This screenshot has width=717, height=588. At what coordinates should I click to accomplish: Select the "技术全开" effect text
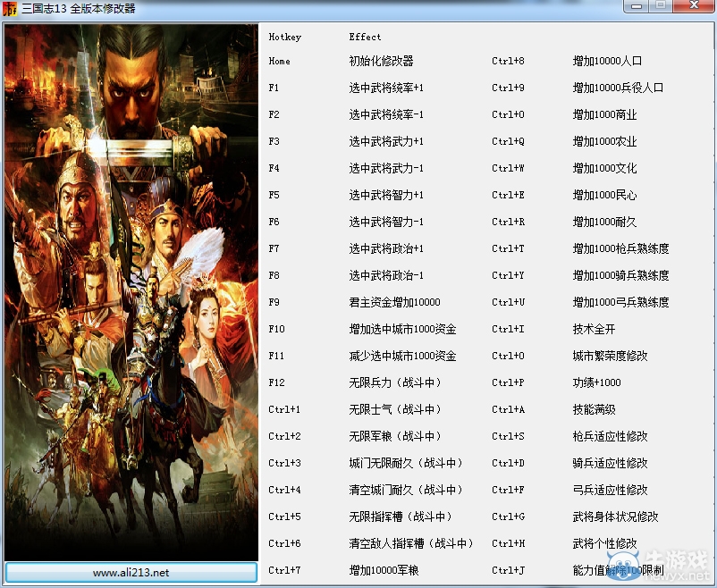pos(594,329)
